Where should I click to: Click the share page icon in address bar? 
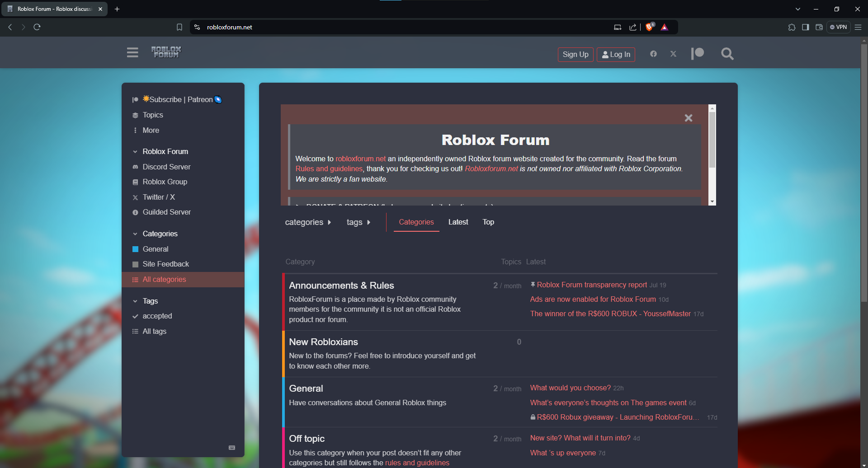click(632, 27)
